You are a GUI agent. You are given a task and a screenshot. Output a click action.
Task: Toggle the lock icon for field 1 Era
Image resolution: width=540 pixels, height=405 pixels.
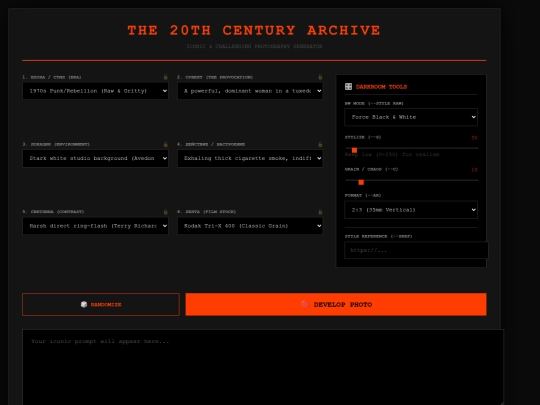click(x=166, y=77)
